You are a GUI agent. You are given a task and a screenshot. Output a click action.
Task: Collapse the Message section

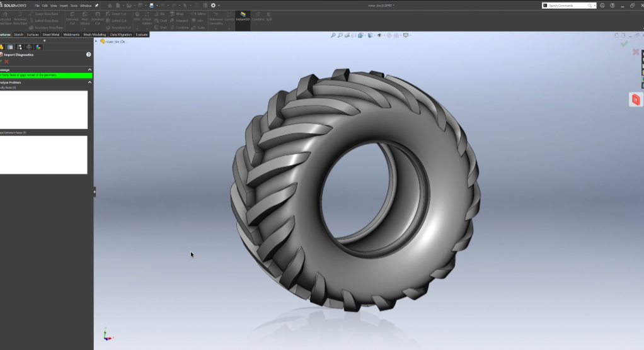89,70
